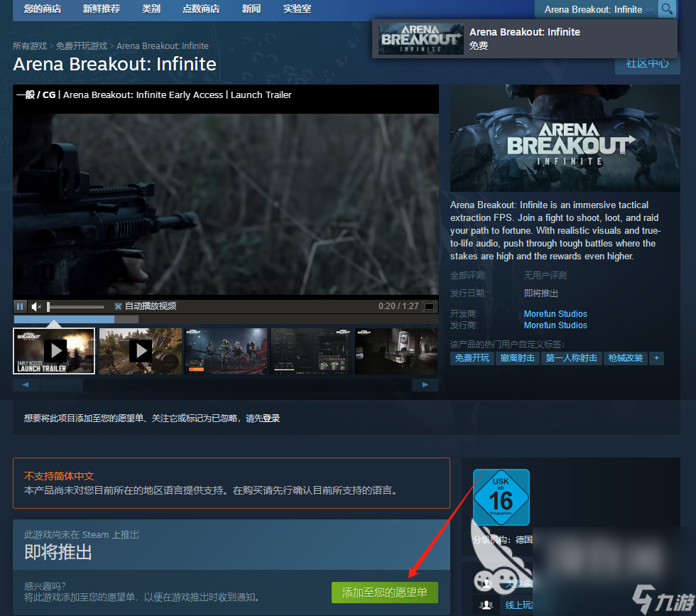This screenshot has height=616, width=696.
Task: Follow the 免费开玩游戏 breadcrumb link
Action: pos(82,46)
